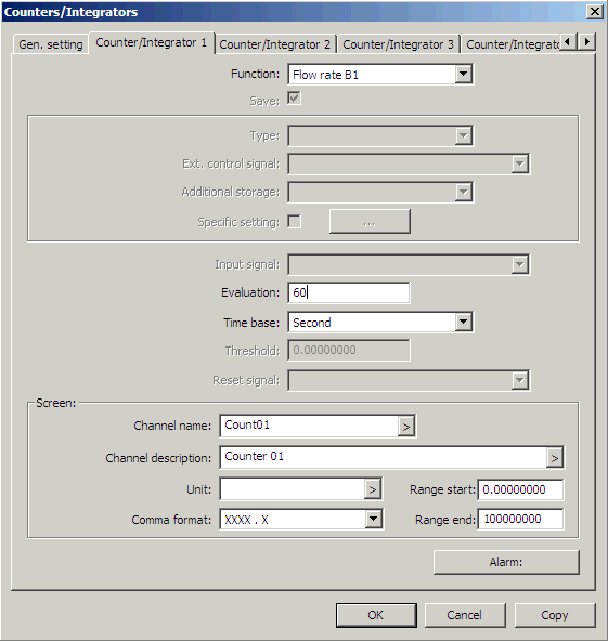Toggle the Save checkbox
The image size is (608, 641).
coord(294,99)
